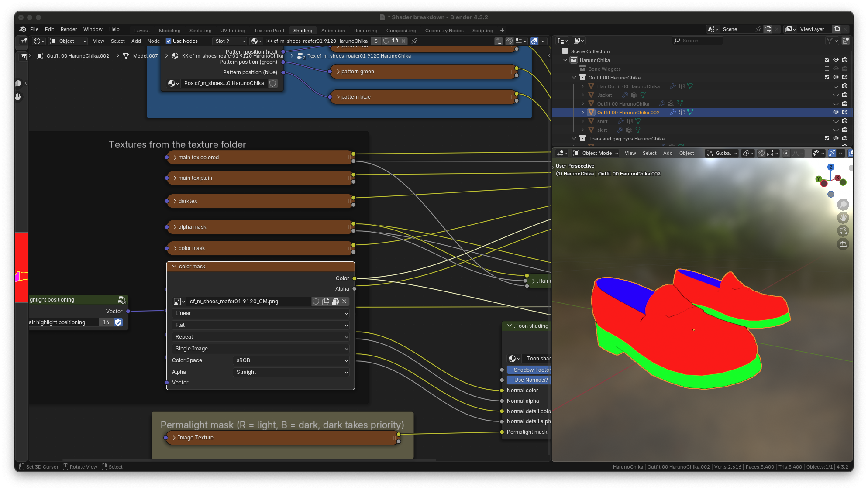Toggle exclude checkbox for Bone Widgets collection
This screenshot has height=490, width=868.
(x=827, y=69)
